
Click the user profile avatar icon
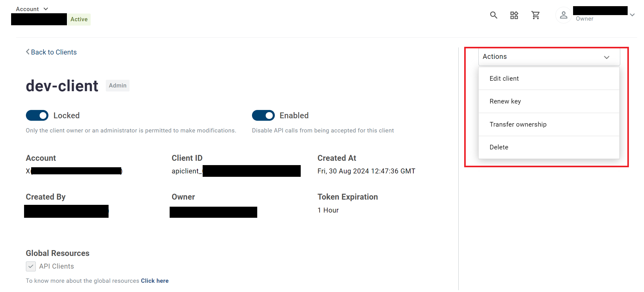click(563, 15)
